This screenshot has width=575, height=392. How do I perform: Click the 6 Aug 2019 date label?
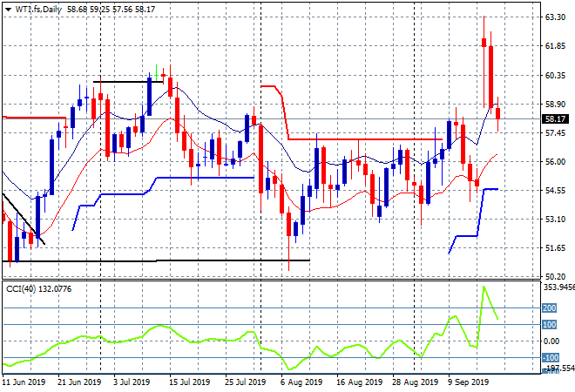click(301, 382)
